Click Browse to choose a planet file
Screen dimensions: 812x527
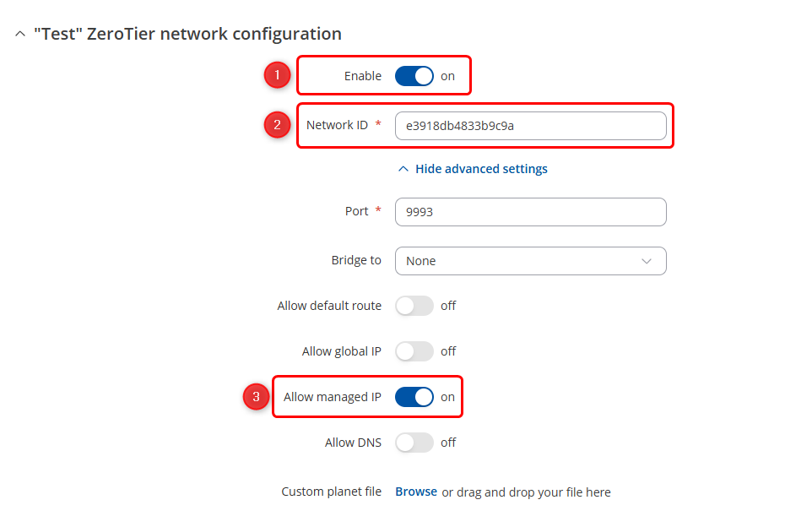click(x=416, y=492)
